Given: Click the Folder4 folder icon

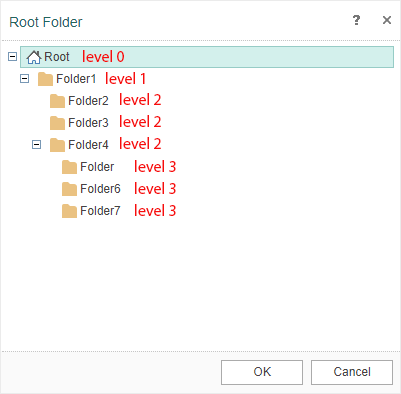Looking at the screenshot, I should coord(57,145).
